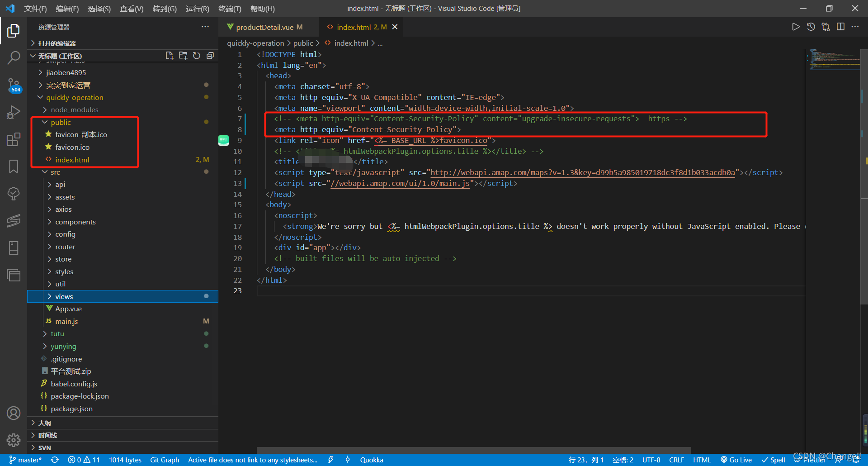Expand the 打开的编辑器 section
The width and height of the screenshot is (868, 466).
pos(123,43)
